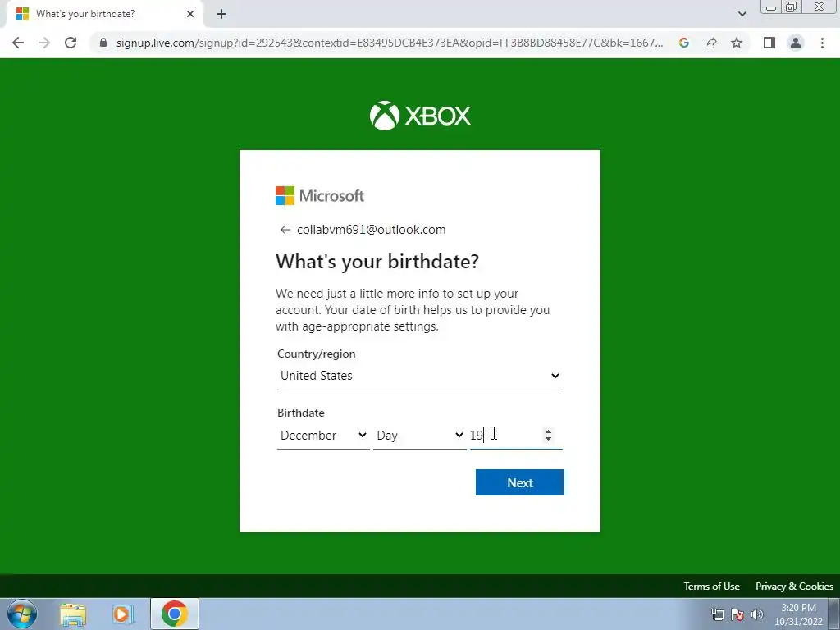Click the browser forward arrow

44,43
